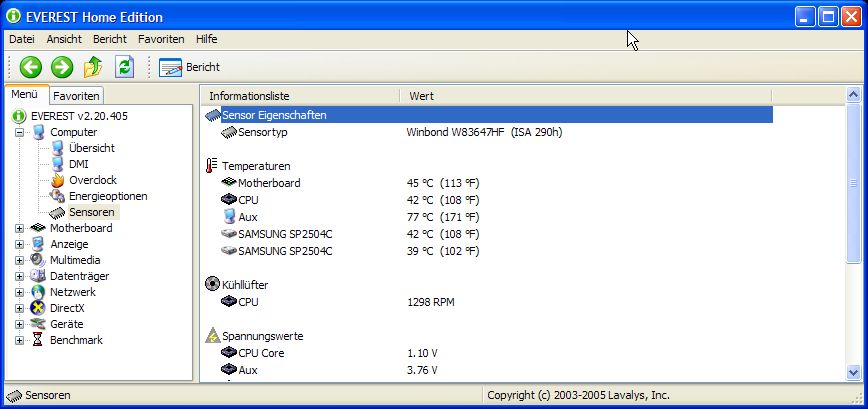Expand the Netzwerk tree node
868x409 pixels.
[x=19, y=292]
